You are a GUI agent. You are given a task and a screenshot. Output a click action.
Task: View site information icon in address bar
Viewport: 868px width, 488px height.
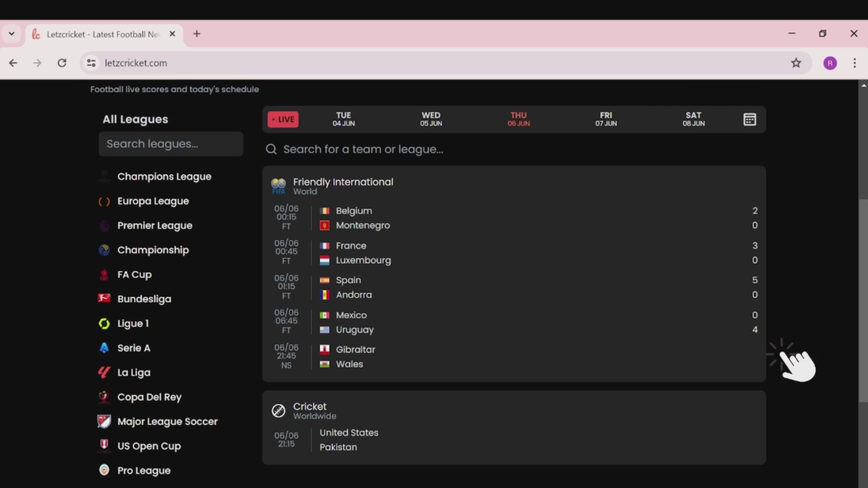click(91, 63)
